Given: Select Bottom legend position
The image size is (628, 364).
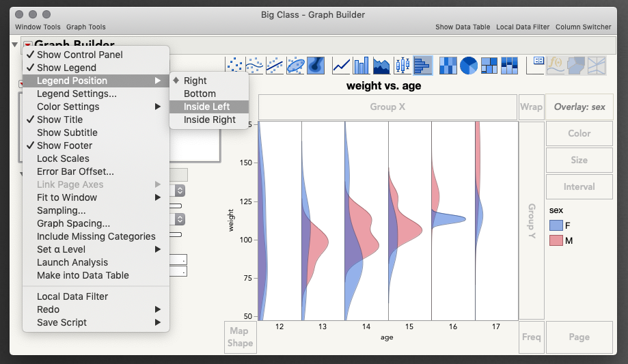Looking at the screenshot, I should tap(209, 94).
